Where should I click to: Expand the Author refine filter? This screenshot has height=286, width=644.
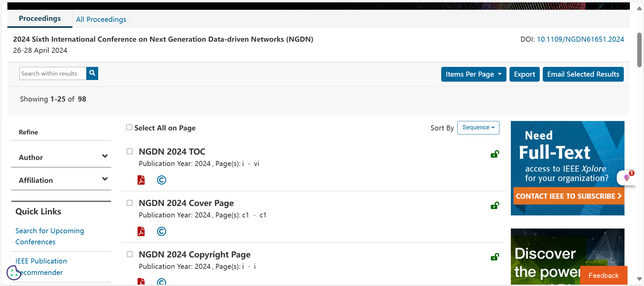61,157
